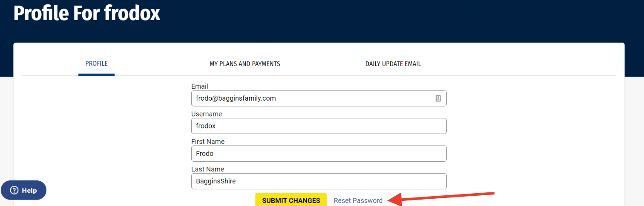Click the Username field label

click(x=207, y=114)
